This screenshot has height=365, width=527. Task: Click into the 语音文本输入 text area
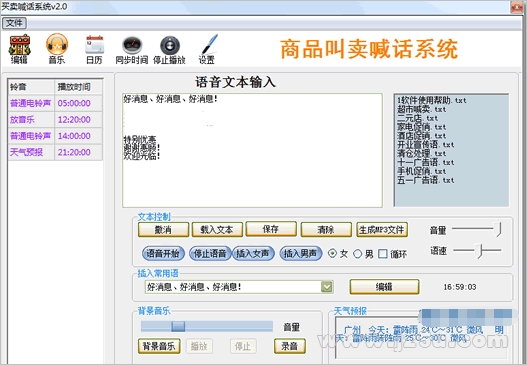[252, 150]
